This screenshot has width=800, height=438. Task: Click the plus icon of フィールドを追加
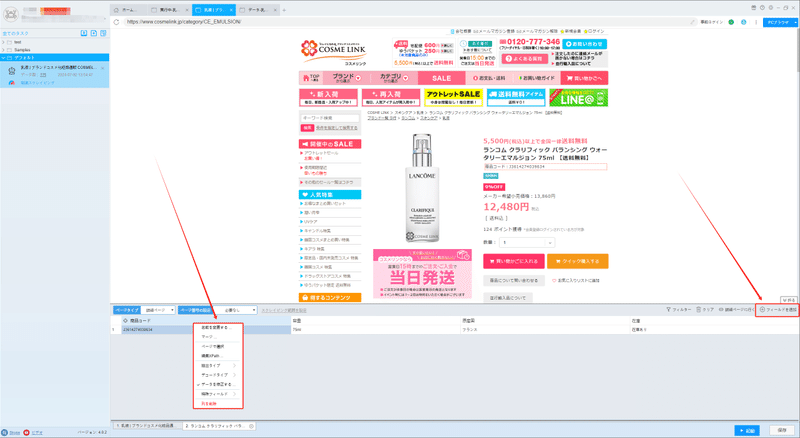[762, 309]
